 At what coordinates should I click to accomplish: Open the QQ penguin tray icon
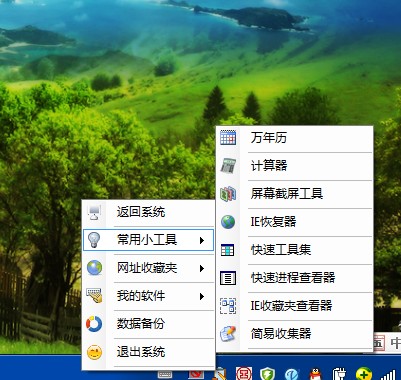click(x=315, y=374)
